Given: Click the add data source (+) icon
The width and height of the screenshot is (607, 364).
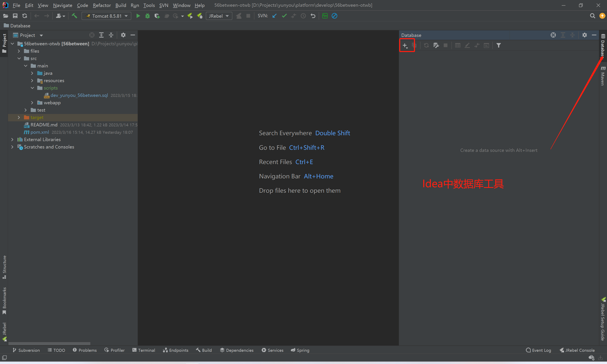Looking at the screenshot, I should (x=405, y=45).
